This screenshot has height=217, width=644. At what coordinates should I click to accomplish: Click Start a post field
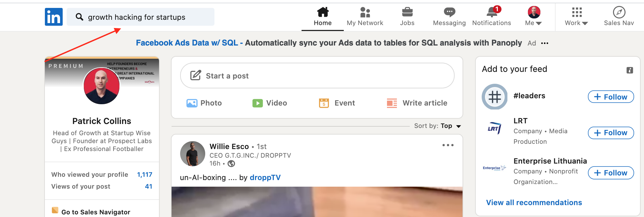[317, 76]
